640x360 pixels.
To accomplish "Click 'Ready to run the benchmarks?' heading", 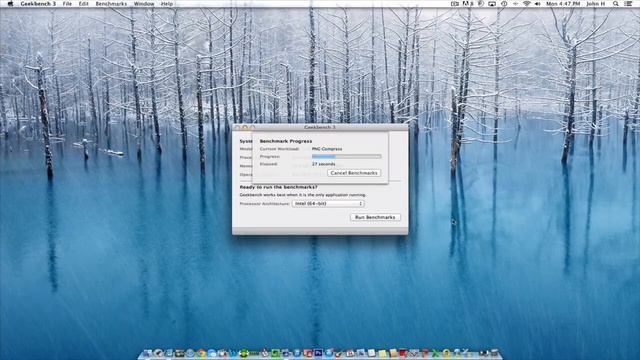I will pos(278,187).
